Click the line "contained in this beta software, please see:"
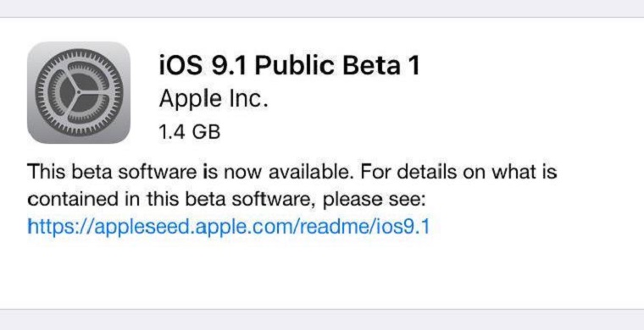Screen dimensions: 644x330 click(228, 200)
